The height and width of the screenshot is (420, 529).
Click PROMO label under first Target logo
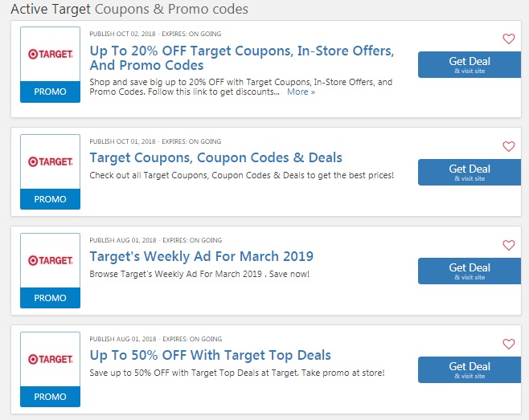click(51, 92)
